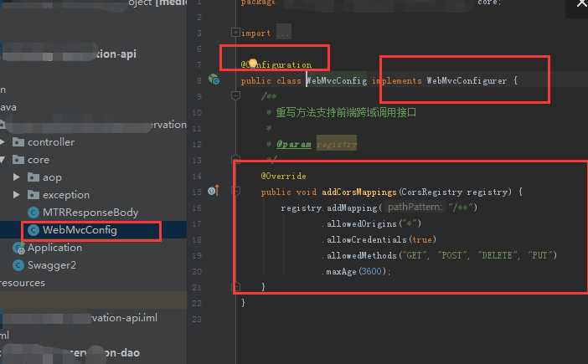This screenshot has height=364, width=588.
Task: Fold the addCorsMappings method at line 15
Action: (x=236, y=192)
